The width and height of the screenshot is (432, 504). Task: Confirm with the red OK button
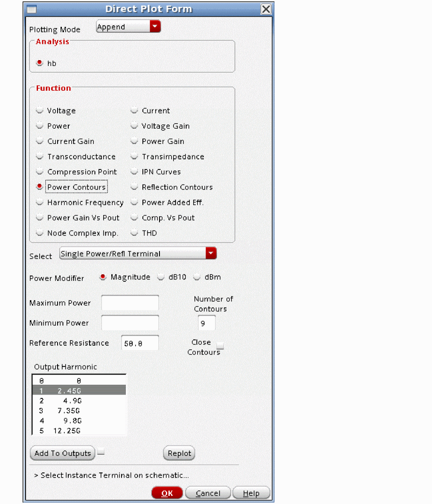coord(167,493)
